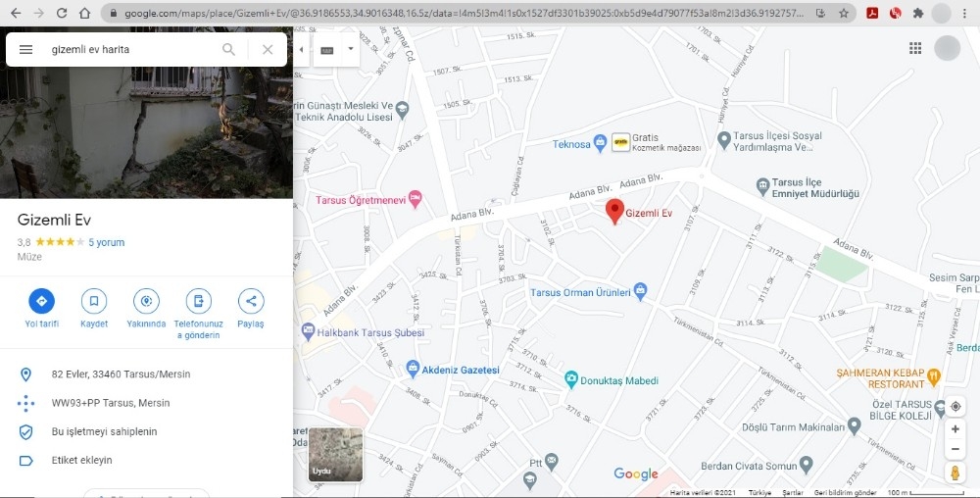Collapse the side panel arrow

[301, 49]
